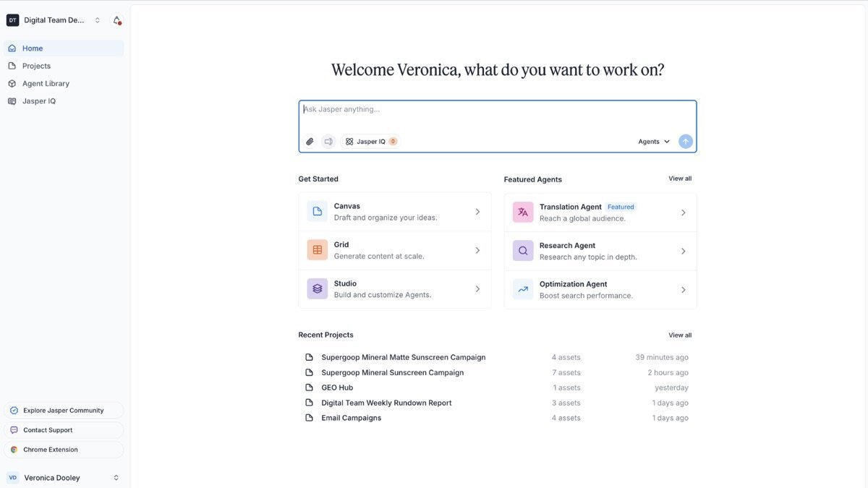Click the Optimization Agent title text

coord(574,284)
